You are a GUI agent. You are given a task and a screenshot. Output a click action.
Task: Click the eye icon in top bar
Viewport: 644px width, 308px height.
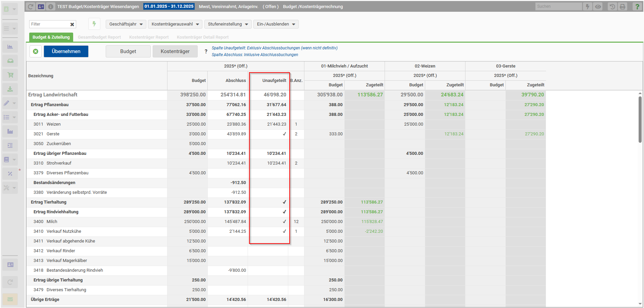pyautogui.click(x=598, y=6)
